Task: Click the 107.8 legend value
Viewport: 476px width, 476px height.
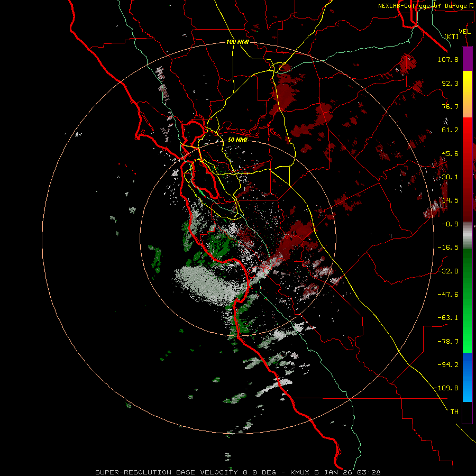Action: 448,59
